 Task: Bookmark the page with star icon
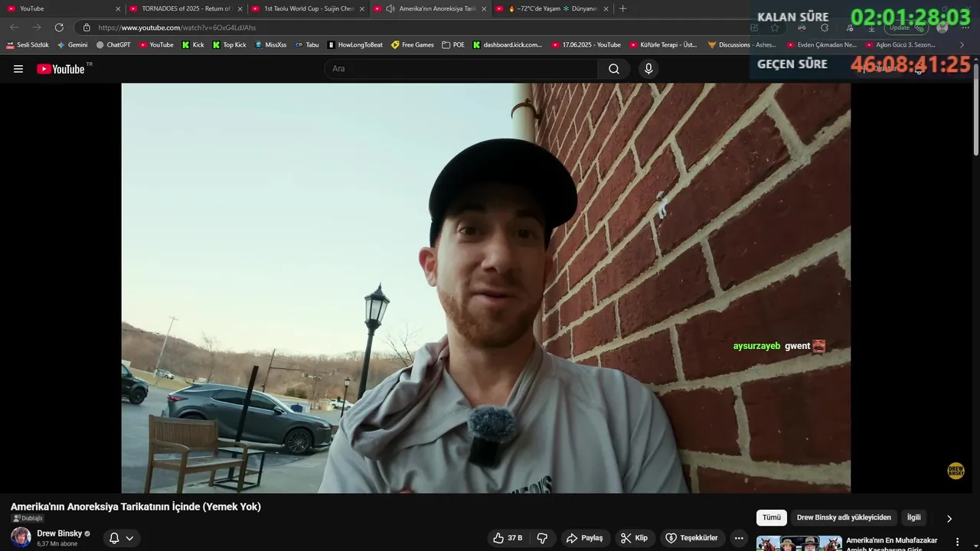click(x=775, y=28)
